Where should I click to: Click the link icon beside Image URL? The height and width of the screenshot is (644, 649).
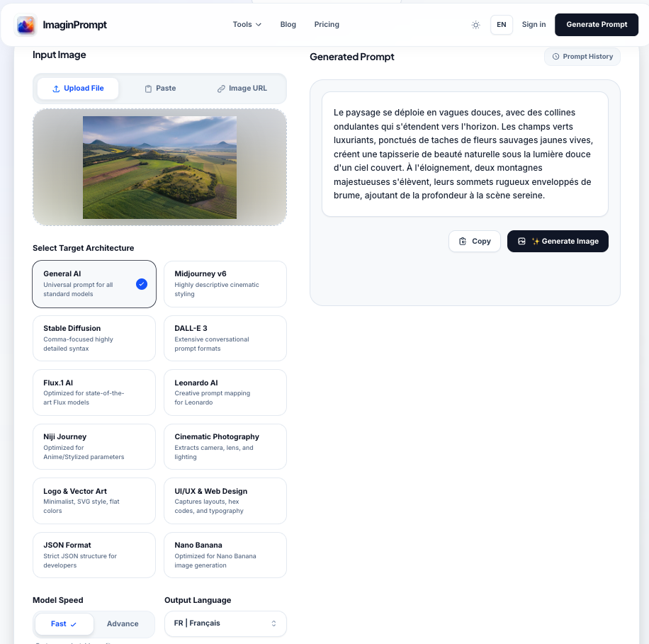pyautogui.click(x=222, y=89)
